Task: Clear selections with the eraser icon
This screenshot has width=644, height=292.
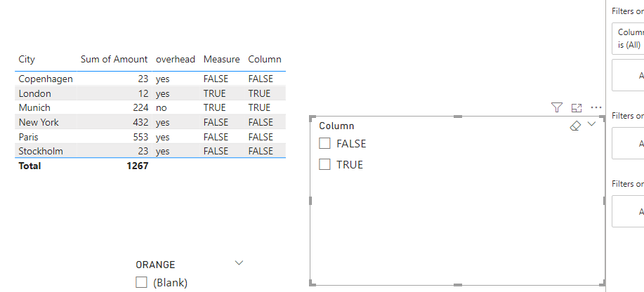Action: (575, 126)
